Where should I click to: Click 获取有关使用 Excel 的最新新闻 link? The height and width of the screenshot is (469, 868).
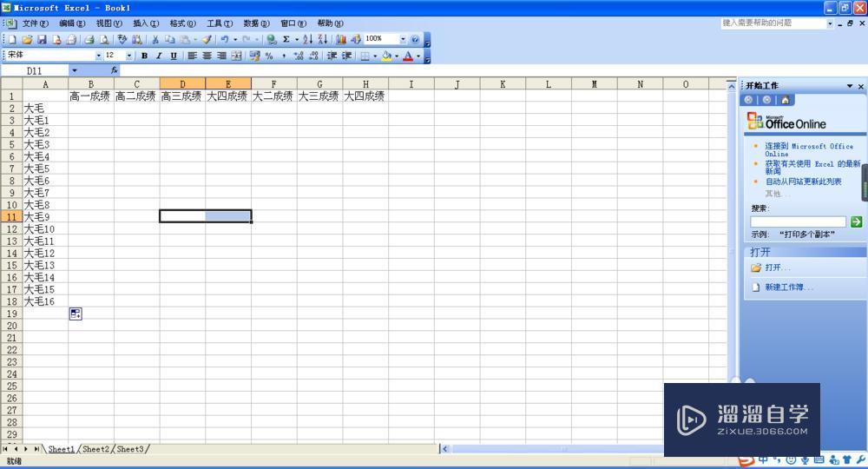(x=812, y=168)
